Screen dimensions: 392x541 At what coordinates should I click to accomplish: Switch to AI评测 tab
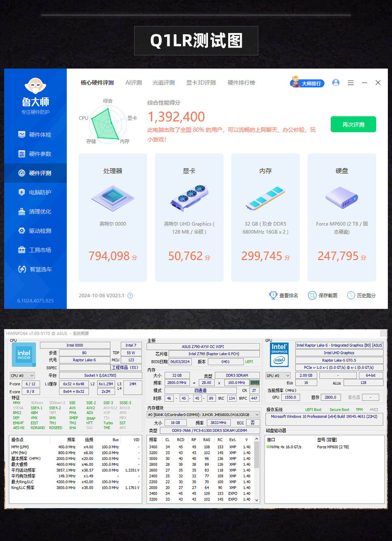tap(134, 83)
